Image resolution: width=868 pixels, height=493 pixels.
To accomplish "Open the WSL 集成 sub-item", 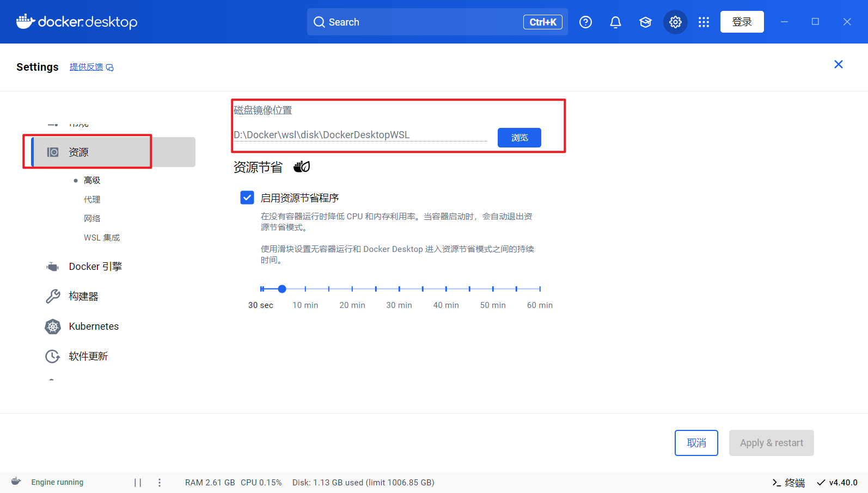I will coord(102,237).
